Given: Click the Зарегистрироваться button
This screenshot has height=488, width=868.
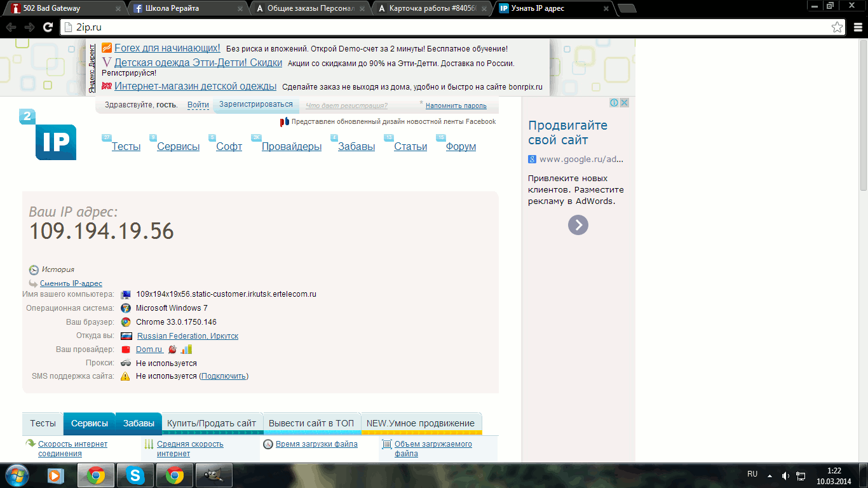Looking at the screenshot, I should click(x=256, y=105).
